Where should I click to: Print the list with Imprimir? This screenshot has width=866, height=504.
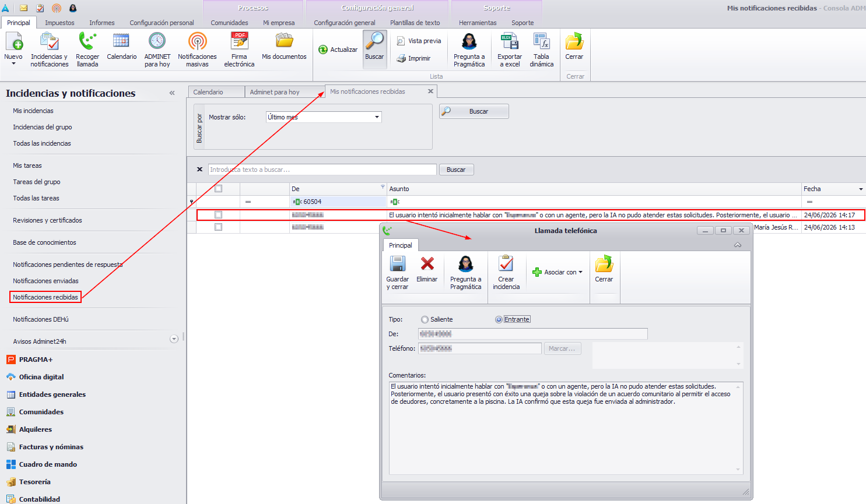tap(413, 58)
